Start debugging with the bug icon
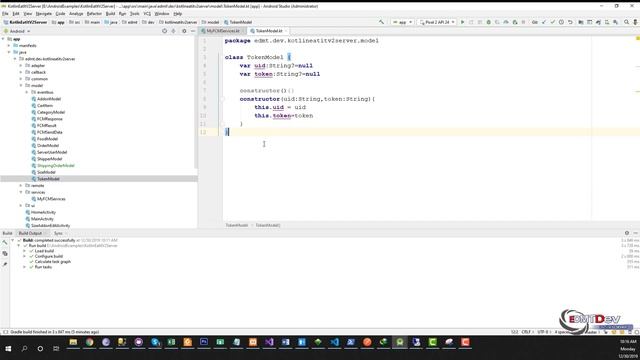 coord(488,22)
